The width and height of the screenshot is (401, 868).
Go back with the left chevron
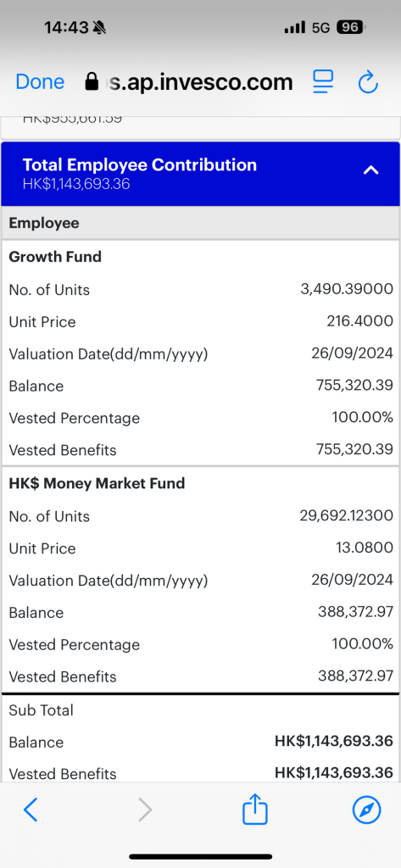pos(31,810)
